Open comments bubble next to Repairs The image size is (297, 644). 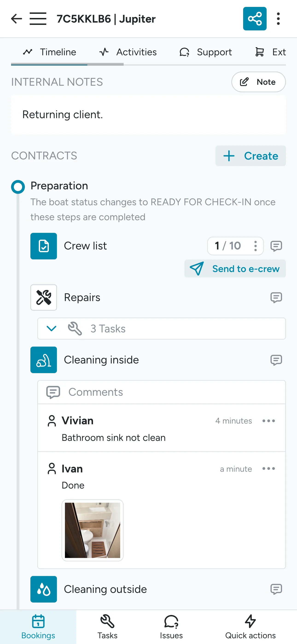point(276,298)
